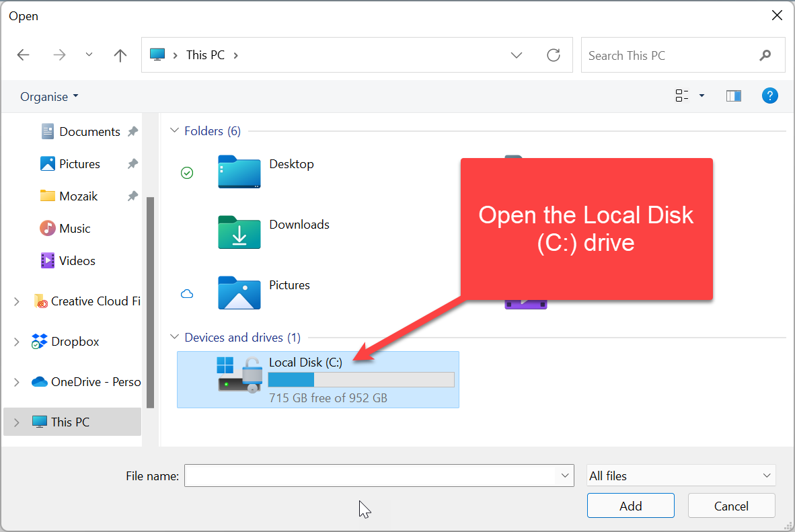Expand the Dropbox tree node
This screenshot has width=795, height=532.
click(17, 342)
